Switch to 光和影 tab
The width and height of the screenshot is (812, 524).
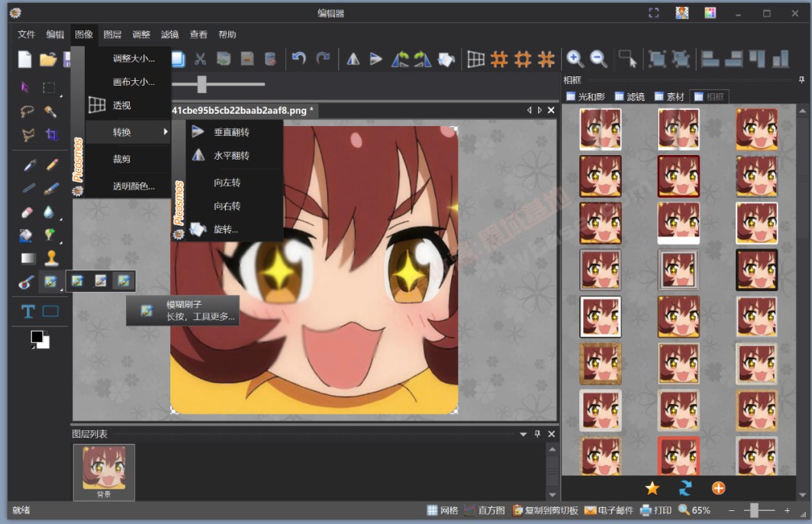tap(585, 96)
